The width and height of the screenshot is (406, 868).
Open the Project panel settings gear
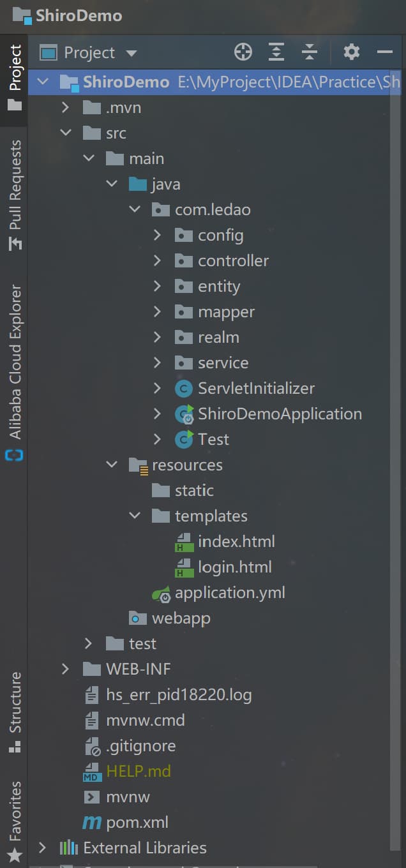pyautogui.click(x=352, y=52)
